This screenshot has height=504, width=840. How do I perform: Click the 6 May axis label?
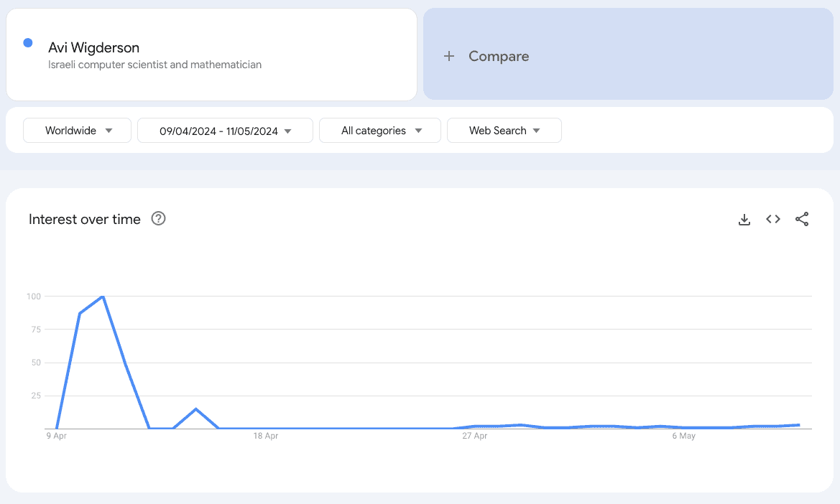click(x=683, y=436)
